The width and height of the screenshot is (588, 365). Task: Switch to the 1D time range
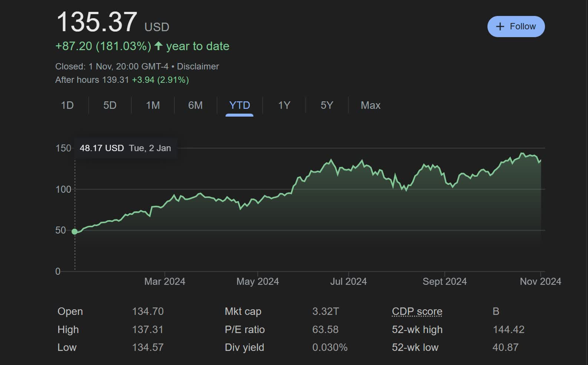click(67, 105)
